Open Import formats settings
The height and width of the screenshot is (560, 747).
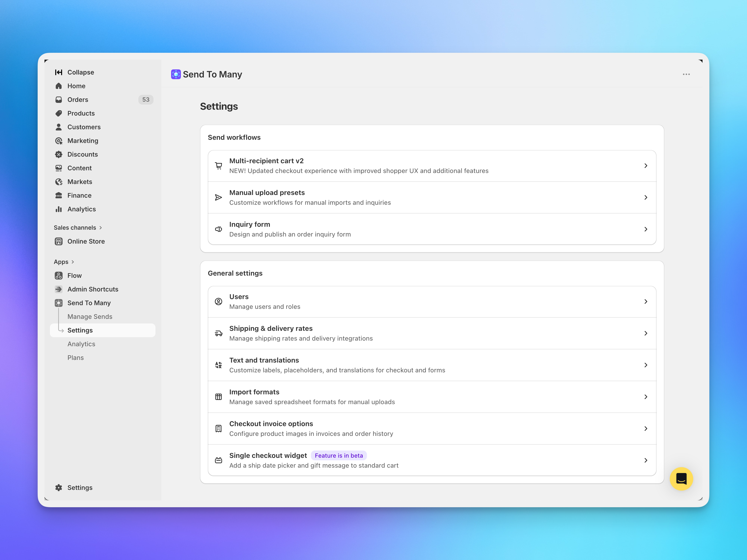click(x=432, y=397)
